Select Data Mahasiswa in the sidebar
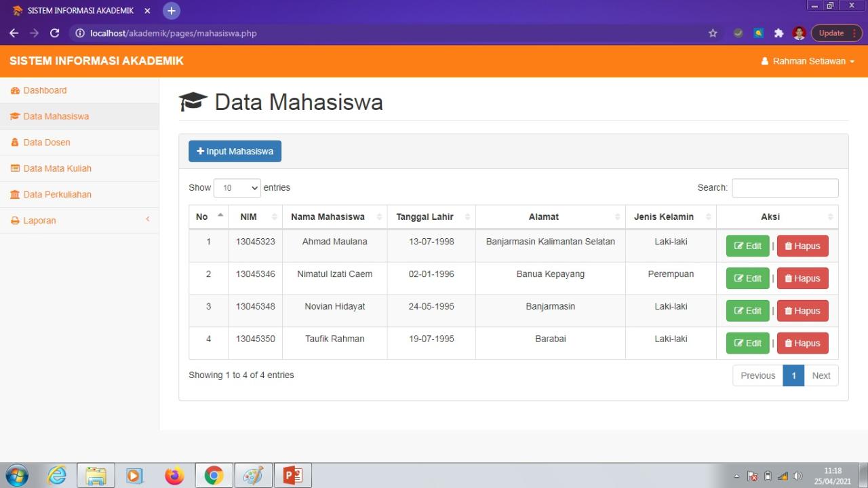The height and width of the screenshot is (488, 868). tap(55, 115)
